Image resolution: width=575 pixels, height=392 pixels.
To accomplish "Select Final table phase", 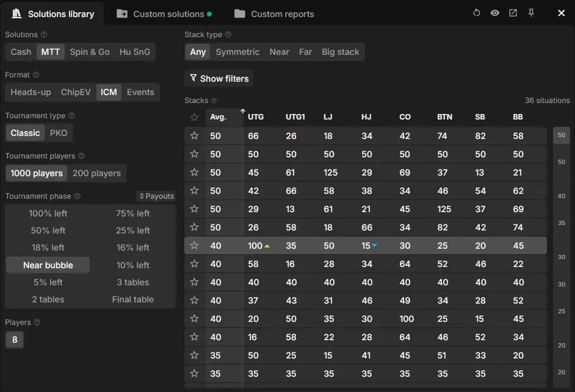I will coord(132,299).
